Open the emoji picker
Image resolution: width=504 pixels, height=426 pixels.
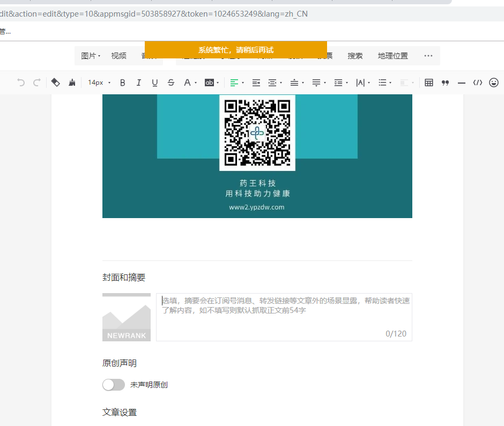click(494, 83)
